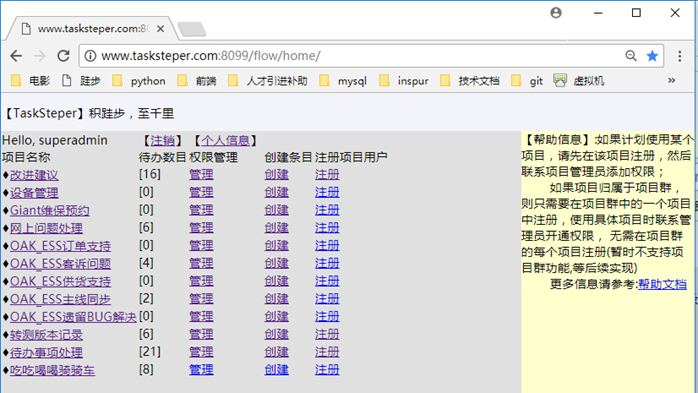Click the [21] pending count for 待办事项处理

150,352
